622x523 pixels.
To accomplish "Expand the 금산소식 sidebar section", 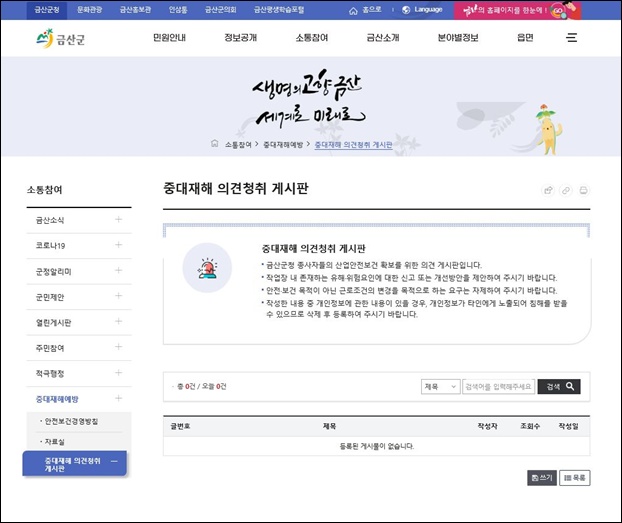I will click(118, 219).
